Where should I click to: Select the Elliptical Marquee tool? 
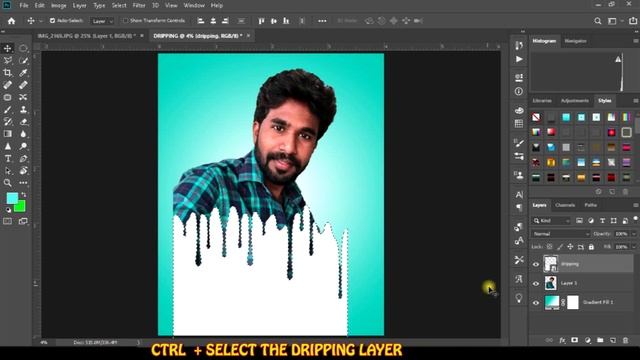pyautogui.click(x=23, y=48)
